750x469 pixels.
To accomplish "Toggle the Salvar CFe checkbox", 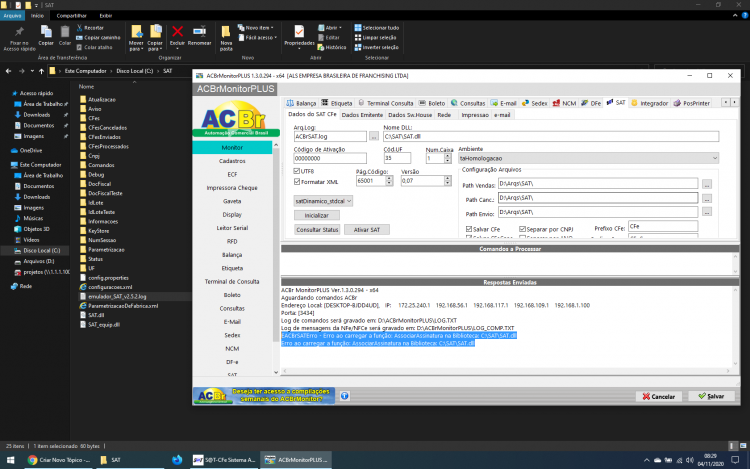I will pyautogui.click(x=469, y=229).
